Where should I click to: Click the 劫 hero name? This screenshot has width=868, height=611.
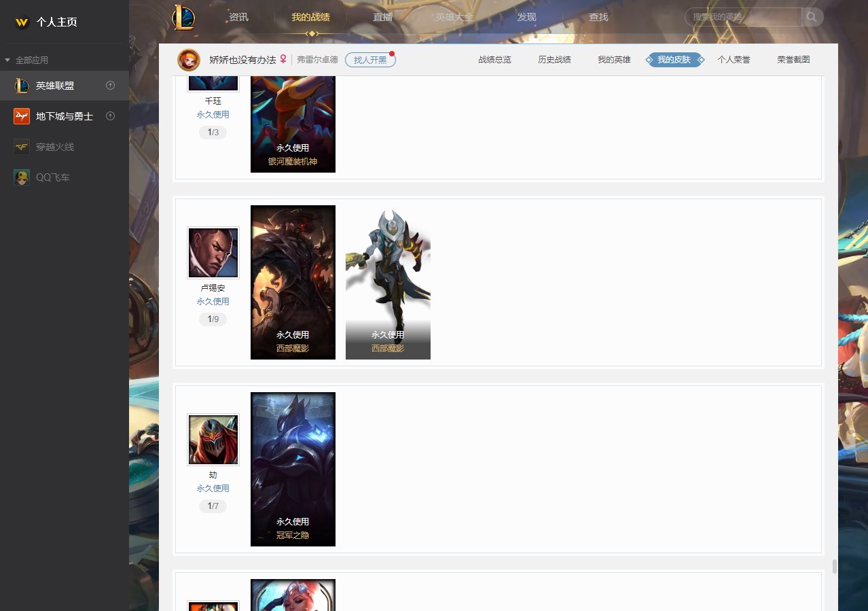coord(213,474)
